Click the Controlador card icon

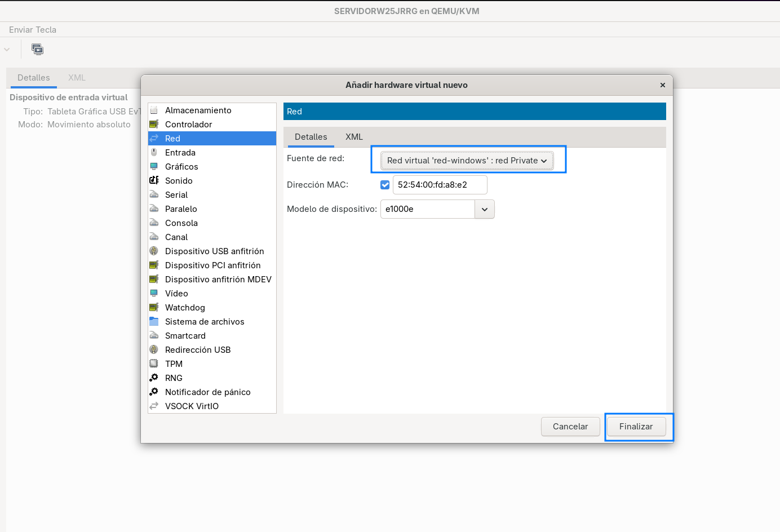pos(154,125)
